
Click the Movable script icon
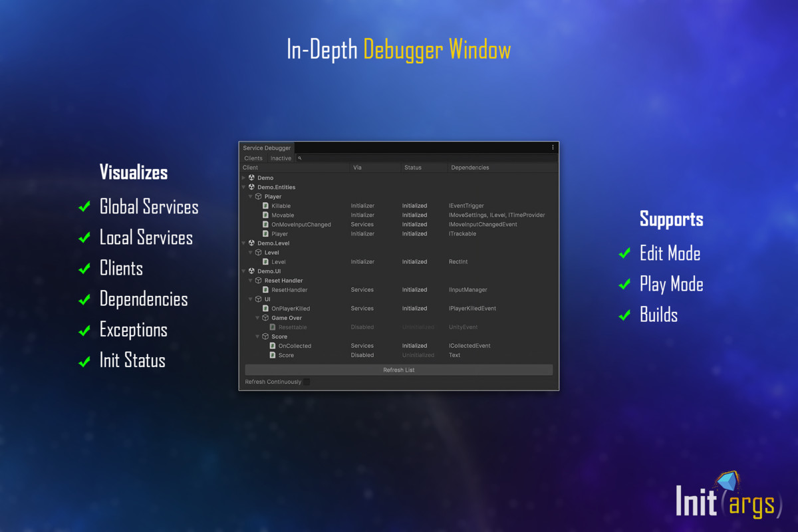266,215
